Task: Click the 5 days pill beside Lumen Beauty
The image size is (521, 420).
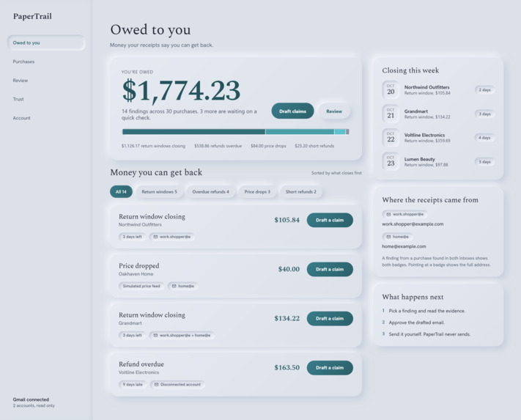Action: 484,162
